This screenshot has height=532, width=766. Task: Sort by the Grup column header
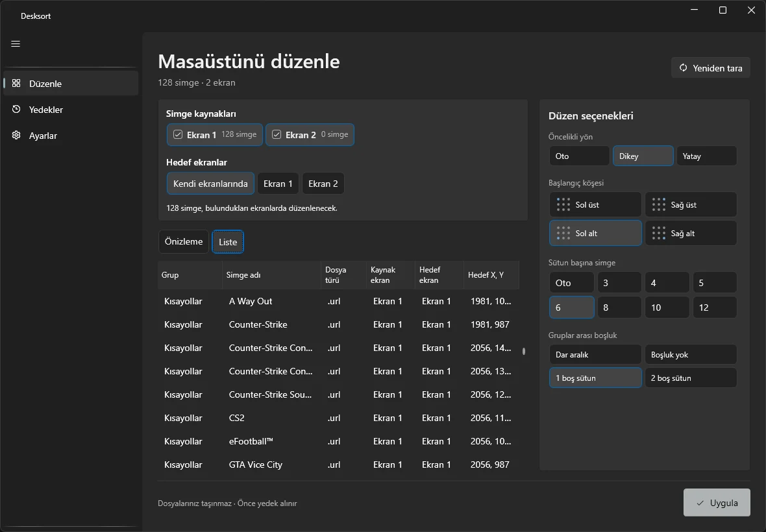pos(190,275)
